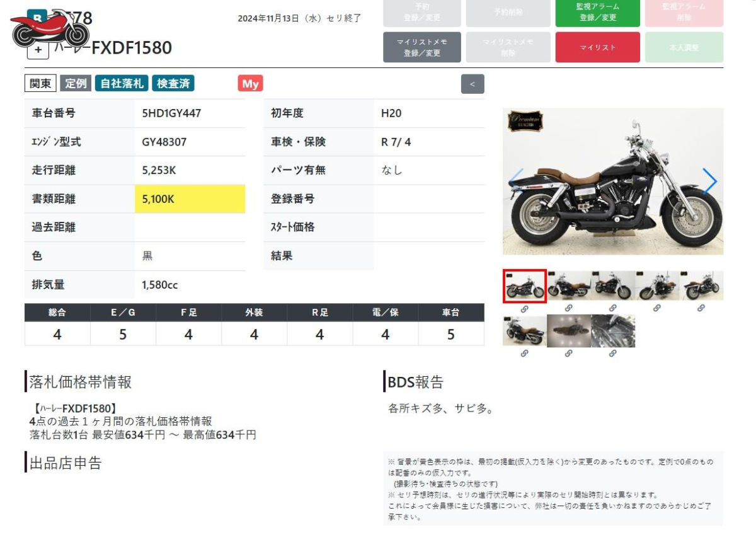Open link icon under second thumbnail

click(x=569, y=308)
